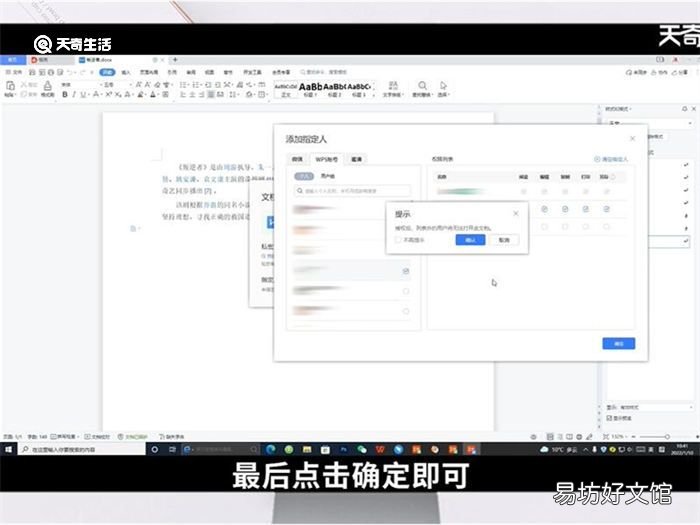The width and height of the screenshot is (700, 525).
Task: Open the 文件 menu
Action: (14, 72)
